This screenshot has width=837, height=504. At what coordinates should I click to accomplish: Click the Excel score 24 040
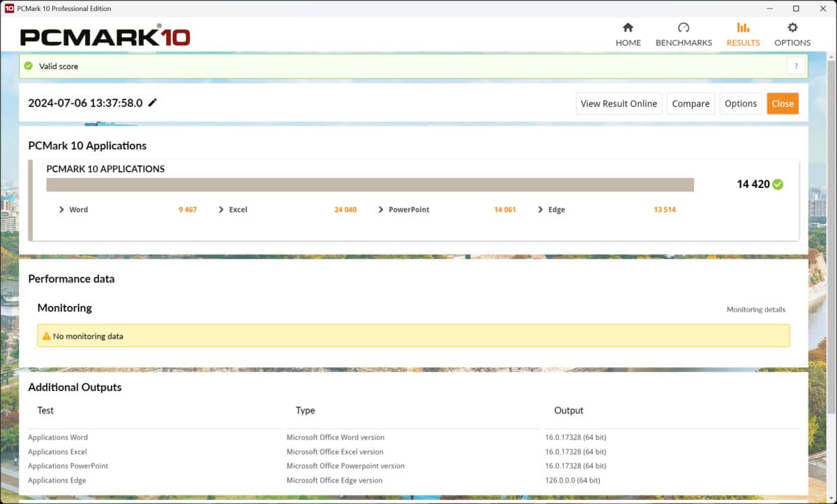tap(345, 210)
